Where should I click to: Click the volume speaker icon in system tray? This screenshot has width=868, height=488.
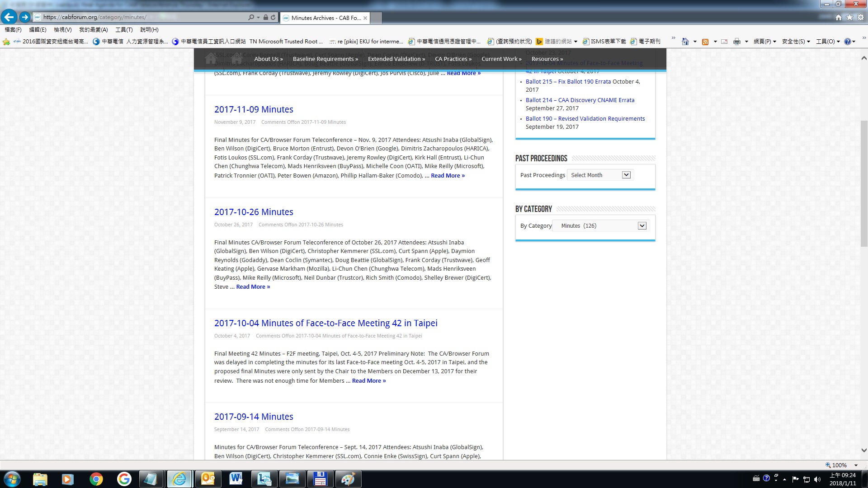point(817,479)
